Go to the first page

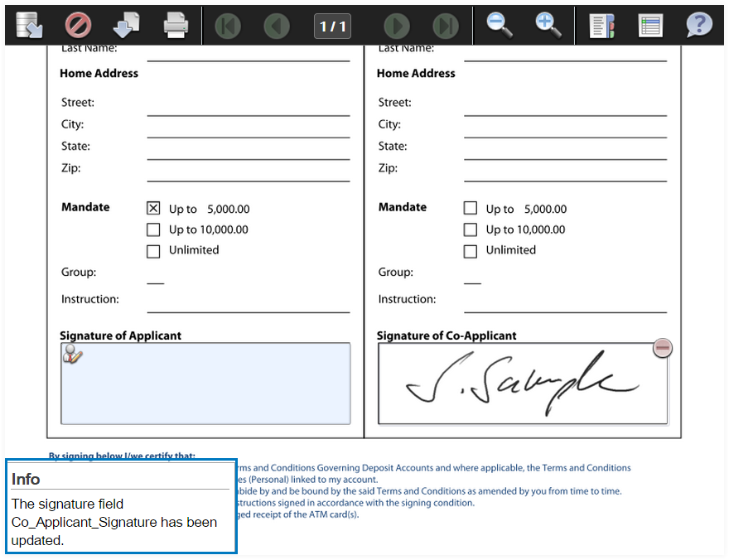click(x=227, y=26)
